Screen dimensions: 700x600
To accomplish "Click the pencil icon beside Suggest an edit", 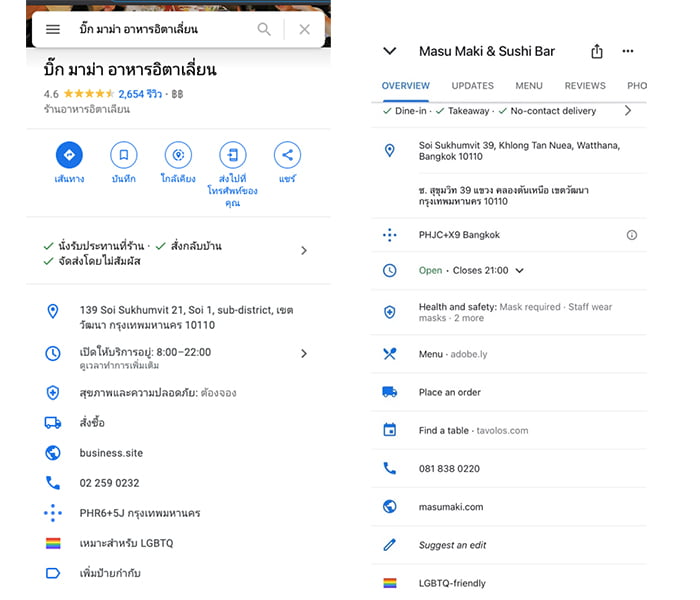I will pos(390,545).
